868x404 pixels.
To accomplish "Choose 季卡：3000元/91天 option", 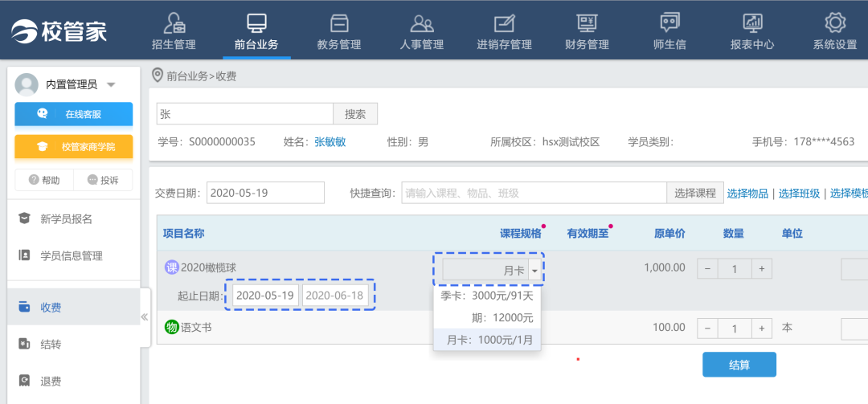I will tap(487, 296).
